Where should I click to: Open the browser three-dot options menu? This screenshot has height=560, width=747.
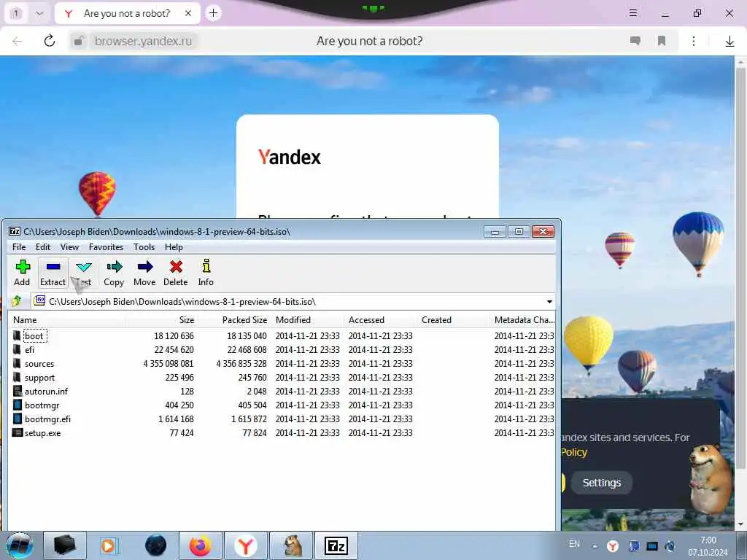[694, 41]
